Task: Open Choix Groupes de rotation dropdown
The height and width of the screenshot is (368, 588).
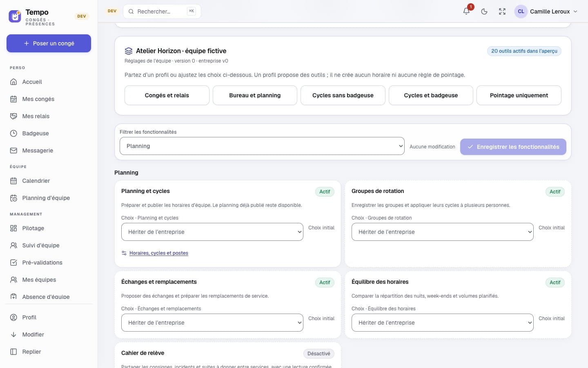Action: tap(443, 232)
